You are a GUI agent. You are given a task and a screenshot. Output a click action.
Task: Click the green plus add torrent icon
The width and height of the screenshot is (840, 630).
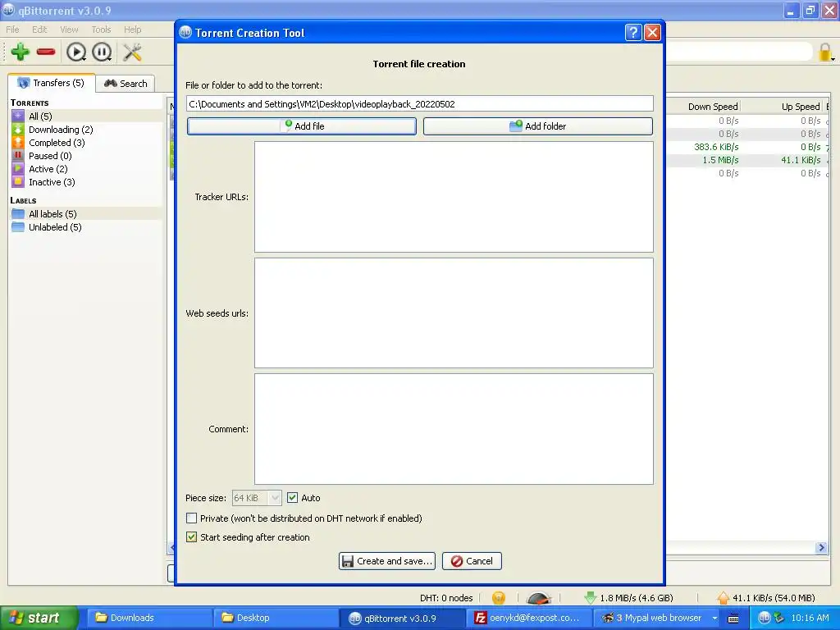[20, 52]
